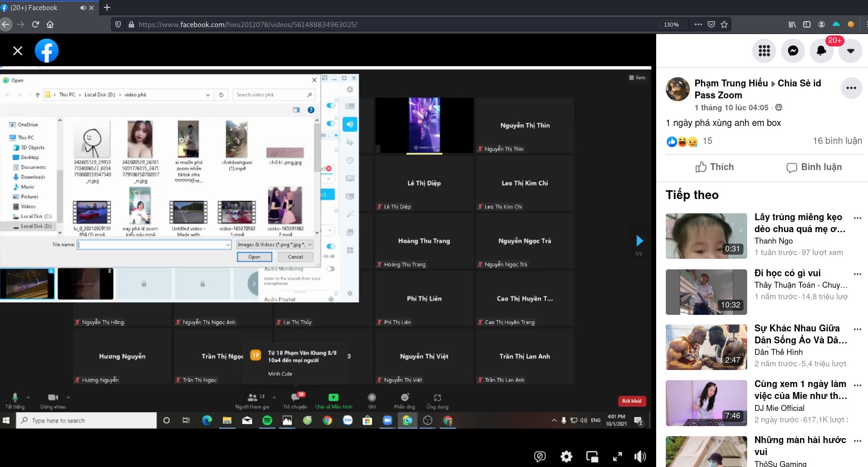Enter fullscreen in the video player

617,456
